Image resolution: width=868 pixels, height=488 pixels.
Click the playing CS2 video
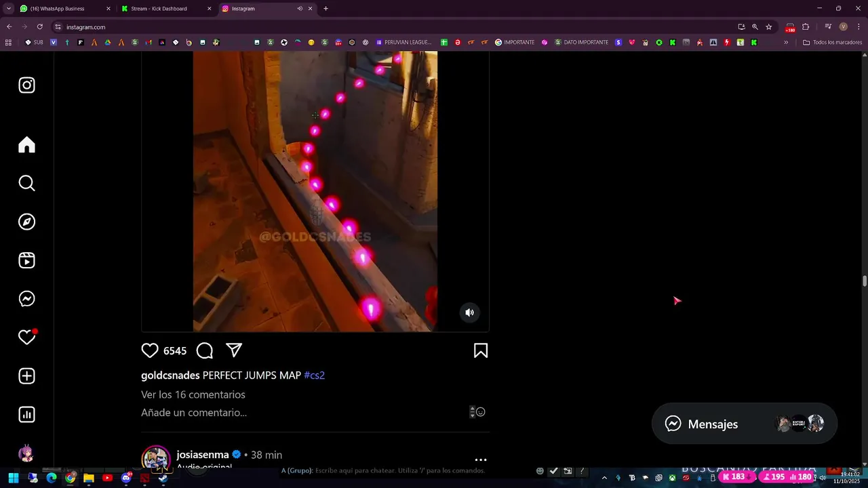[315, 191]
